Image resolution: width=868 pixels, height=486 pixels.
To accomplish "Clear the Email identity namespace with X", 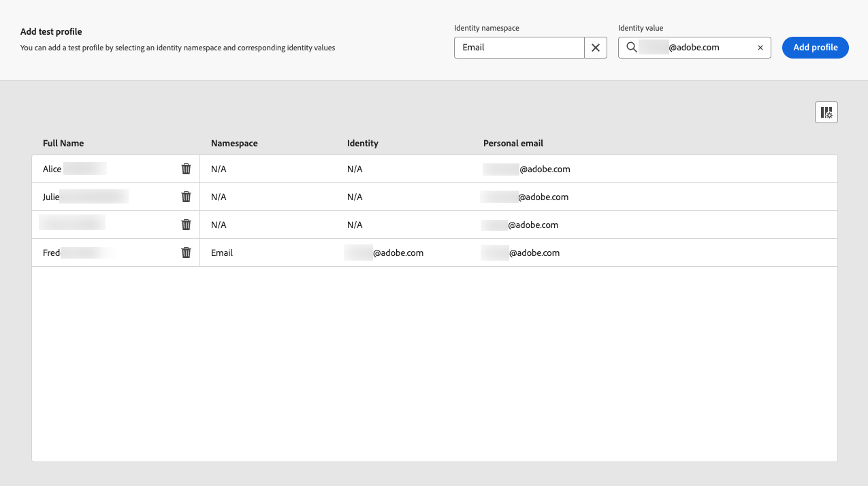I will [x=596, y=48].
